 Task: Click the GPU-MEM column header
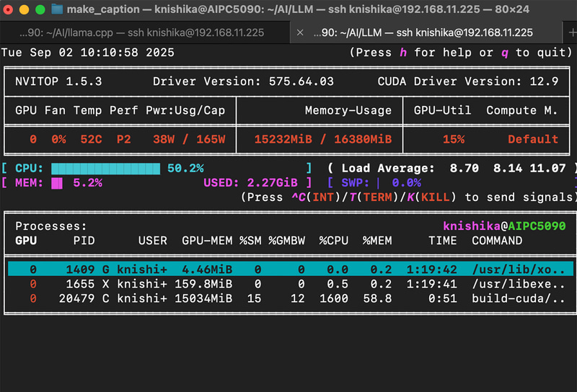tap(207, 241)
